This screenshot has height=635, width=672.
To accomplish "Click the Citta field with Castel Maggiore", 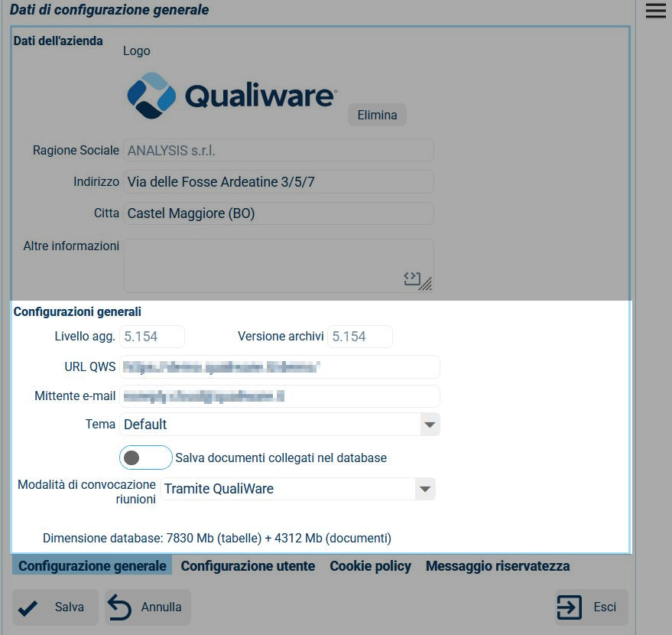I will click(278, 213).
